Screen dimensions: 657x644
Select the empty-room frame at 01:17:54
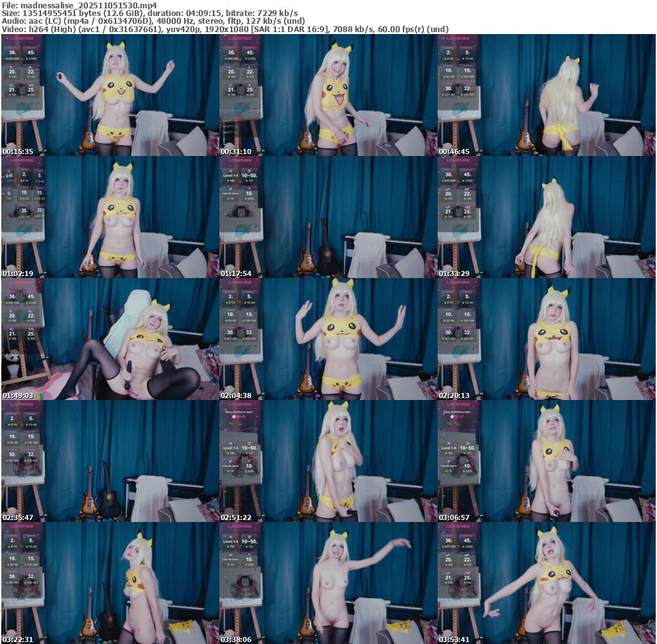point(328,217)
